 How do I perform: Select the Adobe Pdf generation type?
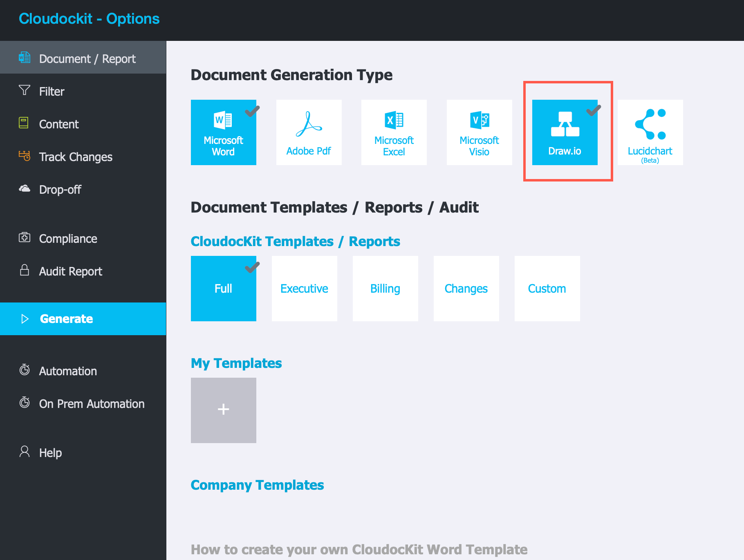coord(309,132)
